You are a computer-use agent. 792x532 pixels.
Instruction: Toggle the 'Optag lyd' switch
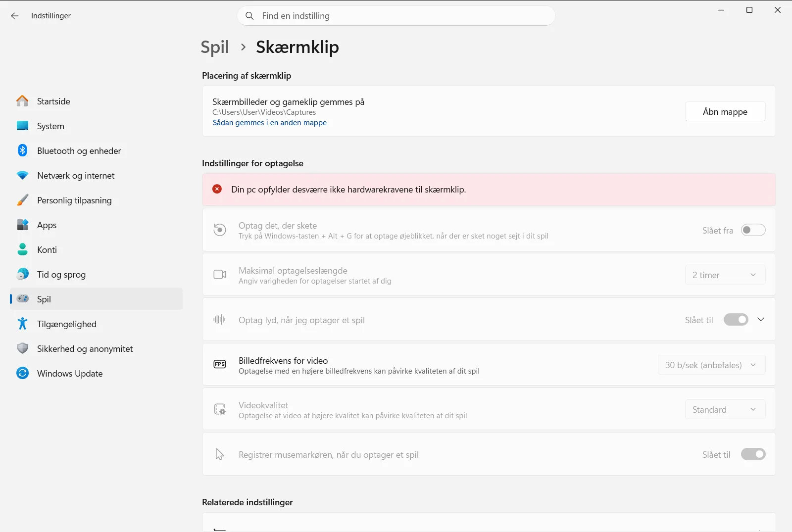[x=736, y=320]
